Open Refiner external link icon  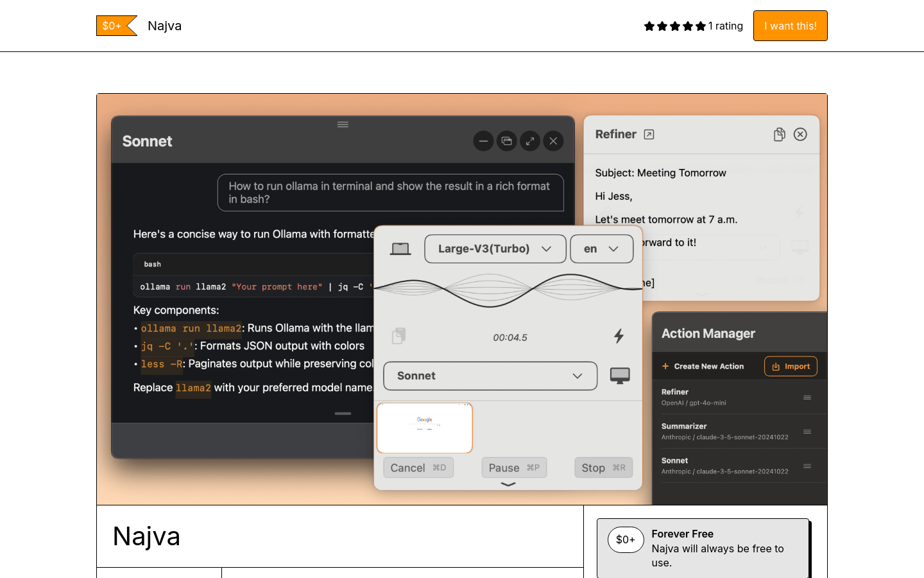649,134
